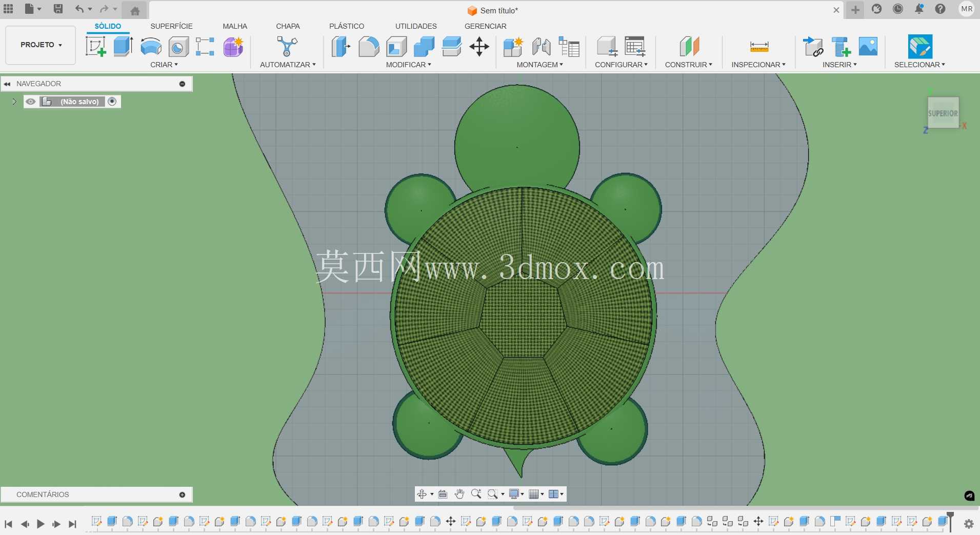Select the Rectangular Pattern tool

tap(205, 47)
